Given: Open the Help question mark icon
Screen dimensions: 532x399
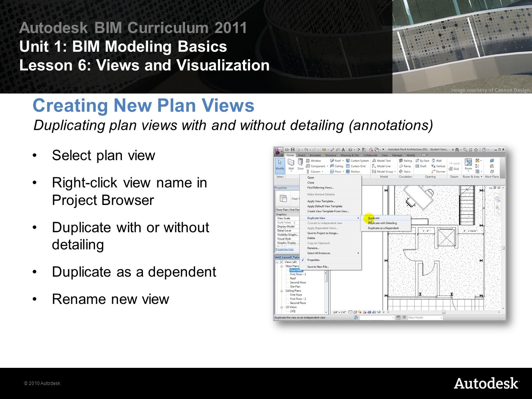Looking at the screenshot, I should tap(484, 149).
